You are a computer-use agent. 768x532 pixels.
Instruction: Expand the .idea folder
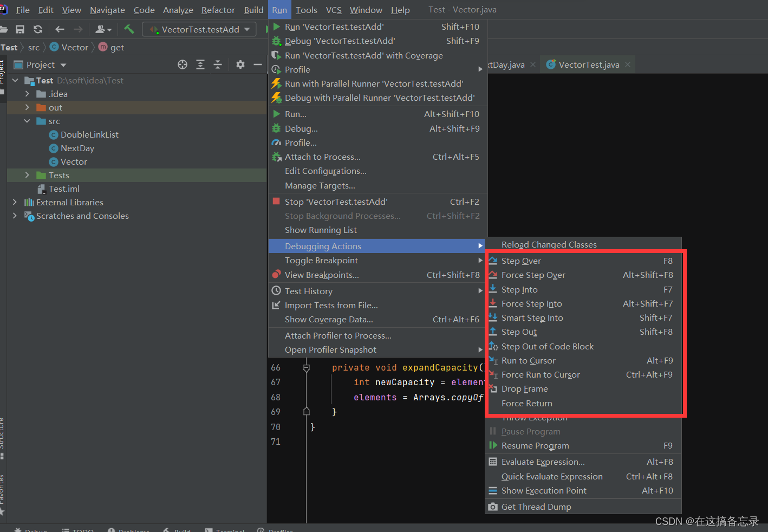27,94
